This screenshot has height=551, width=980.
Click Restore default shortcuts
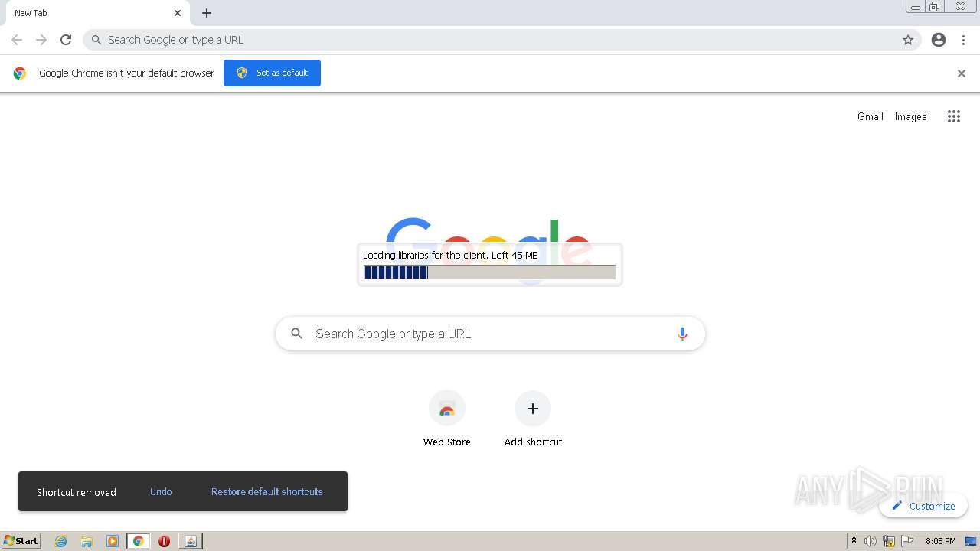click(267, 491)
